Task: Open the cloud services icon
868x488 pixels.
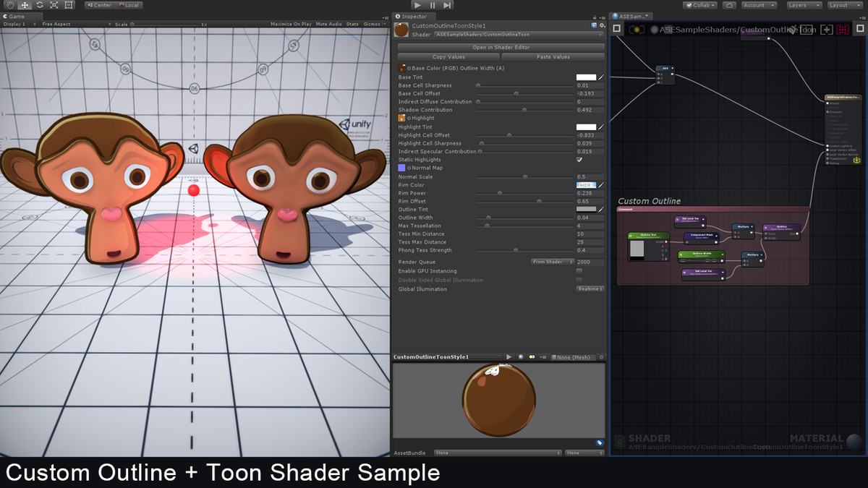Action: [729, 5]
